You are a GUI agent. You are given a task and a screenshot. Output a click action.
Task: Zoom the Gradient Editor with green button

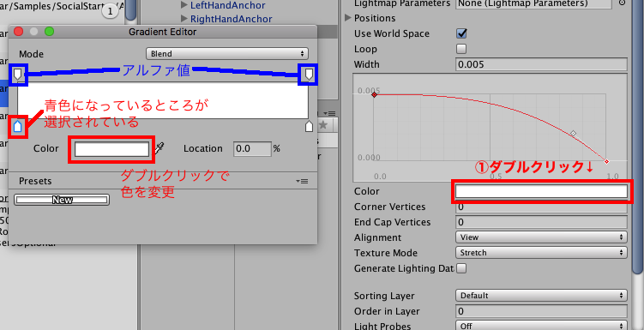(49, 32)
